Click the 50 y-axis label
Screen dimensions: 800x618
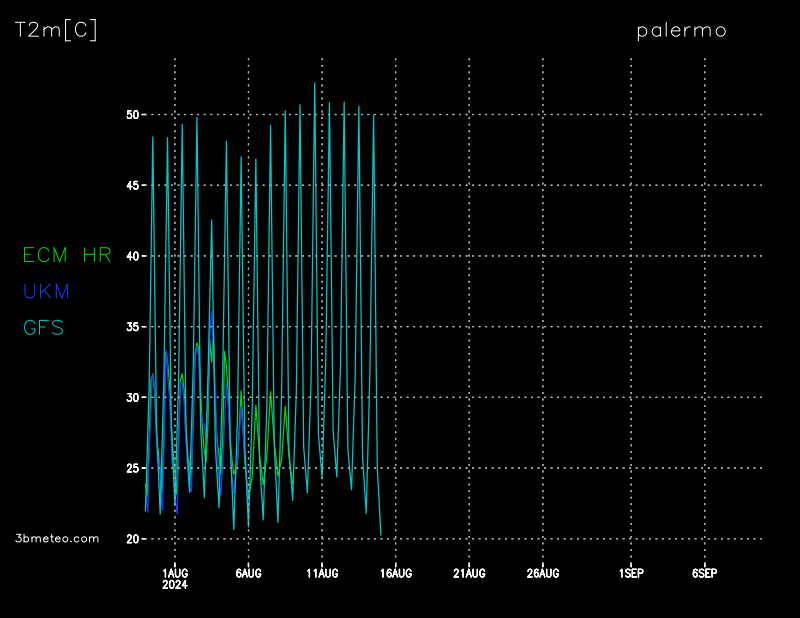[x=132, y=115]
